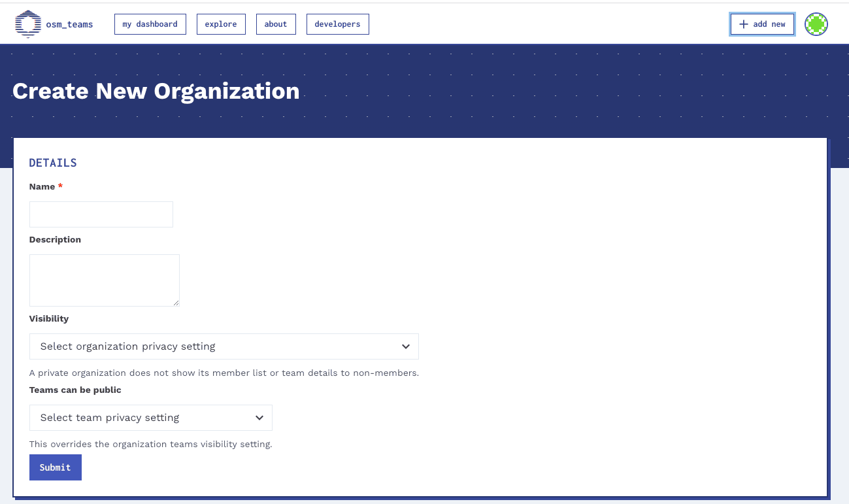
Task: Click the osm_teams wordmark link
Action: 68,24
